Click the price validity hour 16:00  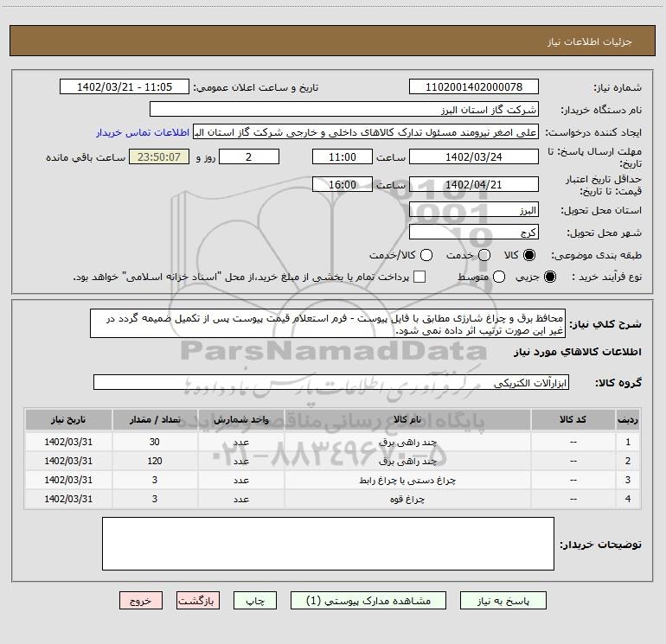click(x=343, y=184)
